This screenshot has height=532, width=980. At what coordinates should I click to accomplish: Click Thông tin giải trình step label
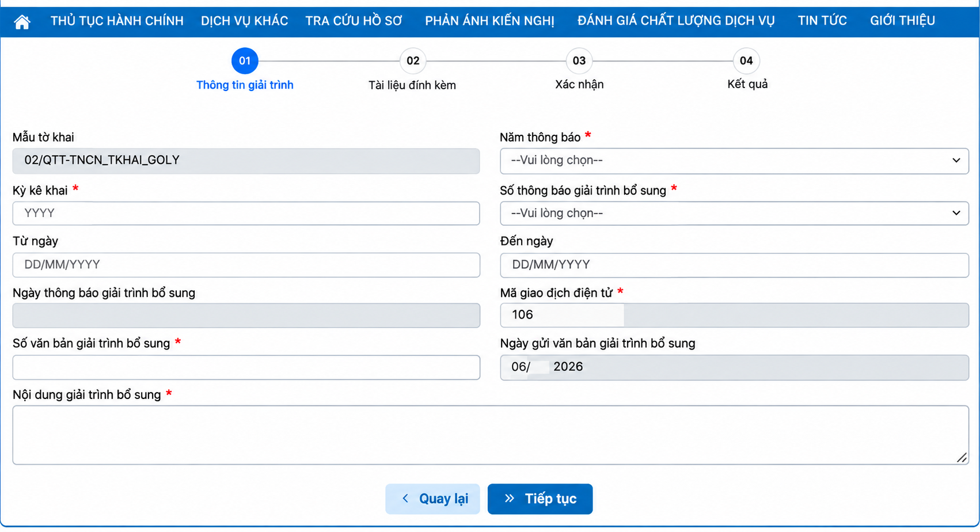245,85
